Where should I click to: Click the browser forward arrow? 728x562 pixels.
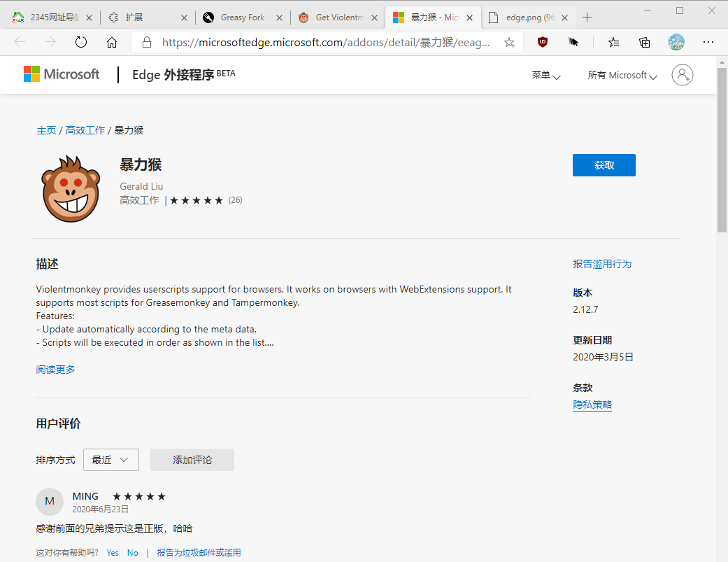pos(50,42)
